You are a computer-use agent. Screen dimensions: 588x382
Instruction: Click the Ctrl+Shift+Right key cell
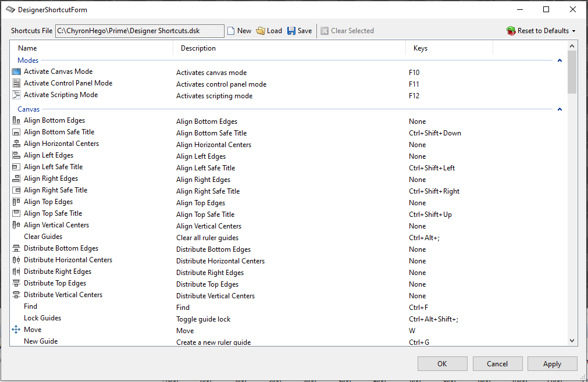[x=434, y=191]
